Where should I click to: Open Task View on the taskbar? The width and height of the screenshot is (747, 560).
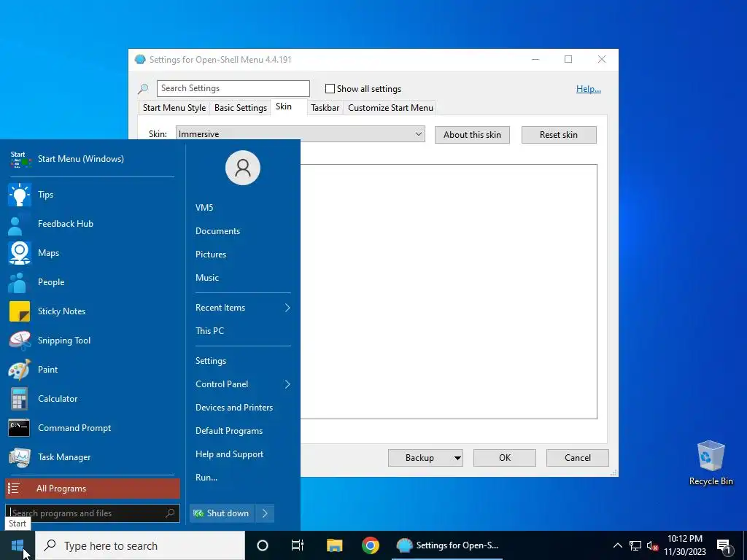pos(298,545)
